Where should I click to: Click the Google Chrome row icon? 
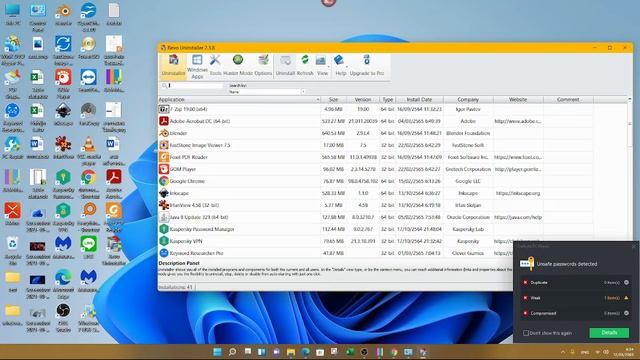coord(164,181)
